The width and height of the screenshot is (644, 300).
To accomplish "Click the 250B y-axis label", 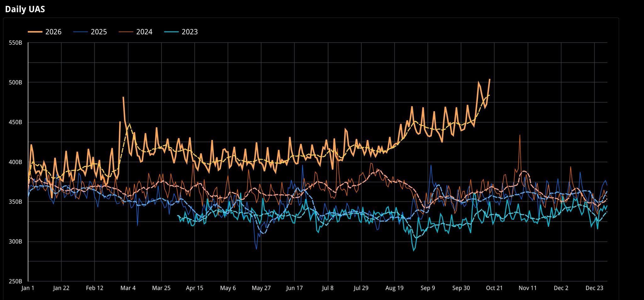I will pyautogui.click(x=16, y=281).
